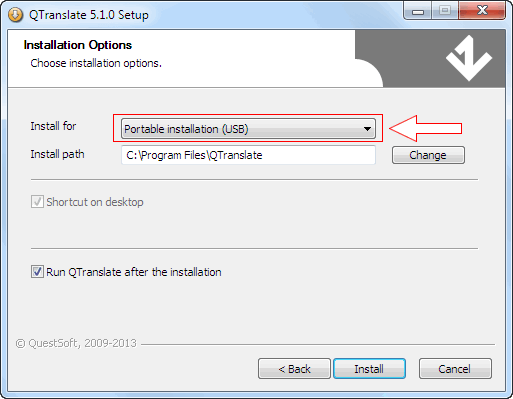Click the Choose installation options subtitle
Screen dimensions: 513x399
coord(96,63)
